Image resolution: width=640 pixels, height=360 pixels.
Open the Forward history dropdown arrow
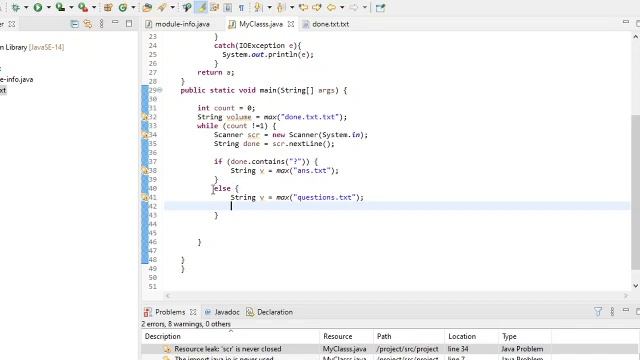(x=364, y=7)
